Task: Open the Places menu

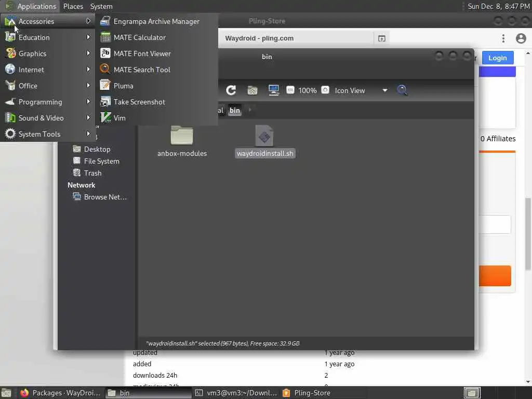Action: point(73,6)
